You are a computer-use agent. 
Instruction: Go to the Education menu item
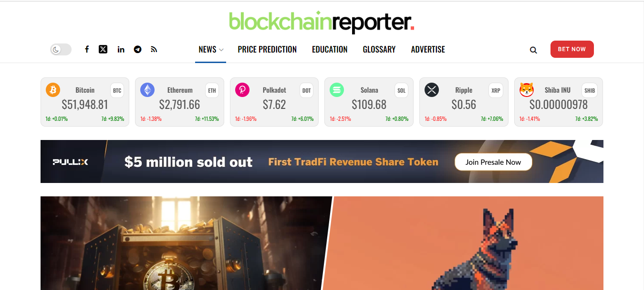(x=330, y=49)
